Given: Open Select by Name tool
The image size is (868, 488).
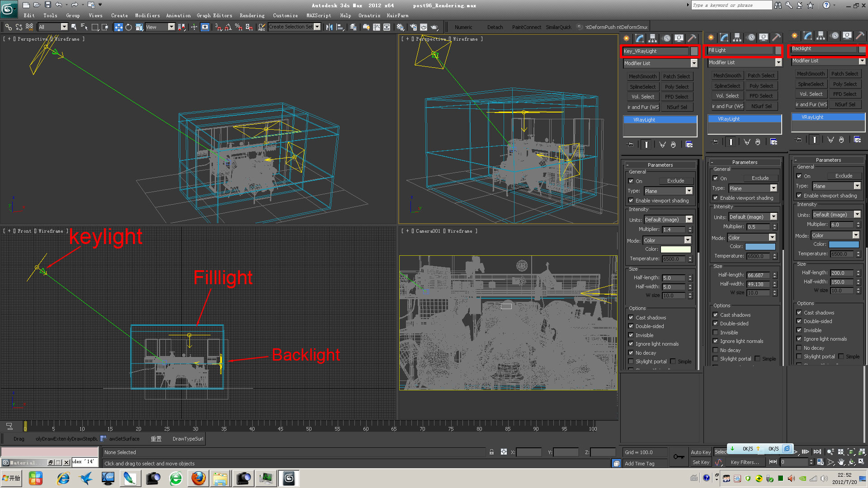Looking at the screenshot, I should (84, 27).
